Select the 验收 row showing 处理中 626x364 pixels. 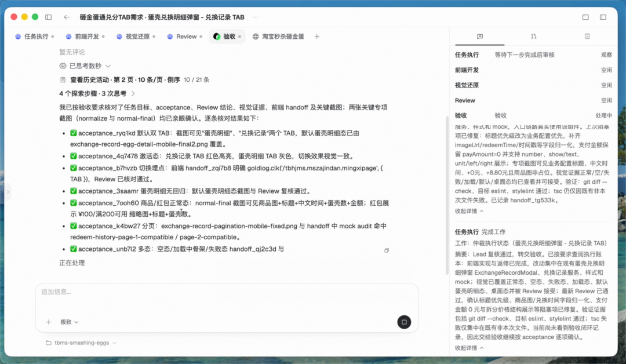pyautogui.click(x=533, y=116)
